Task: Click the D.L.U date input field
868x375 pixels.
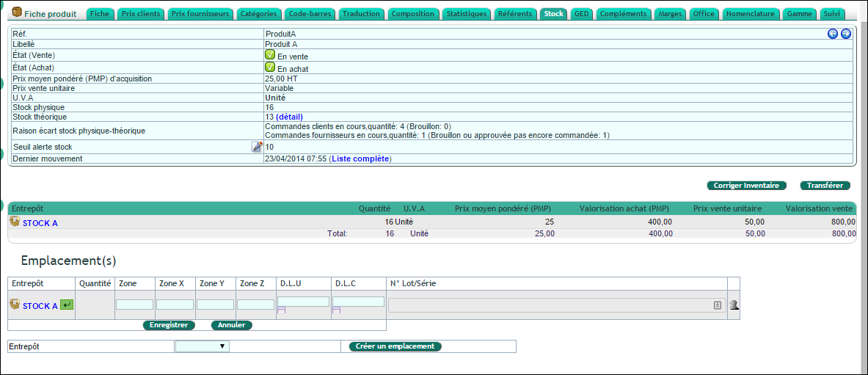Action: coord(303,302)
